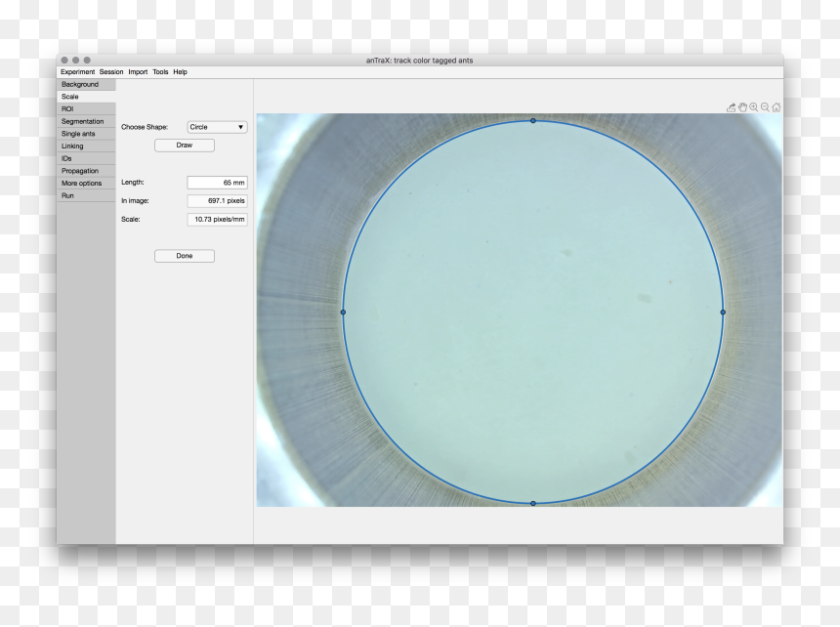Click the Length field showing 65 mm
This screenshot has width=840, height=627.
coord(217,183)
